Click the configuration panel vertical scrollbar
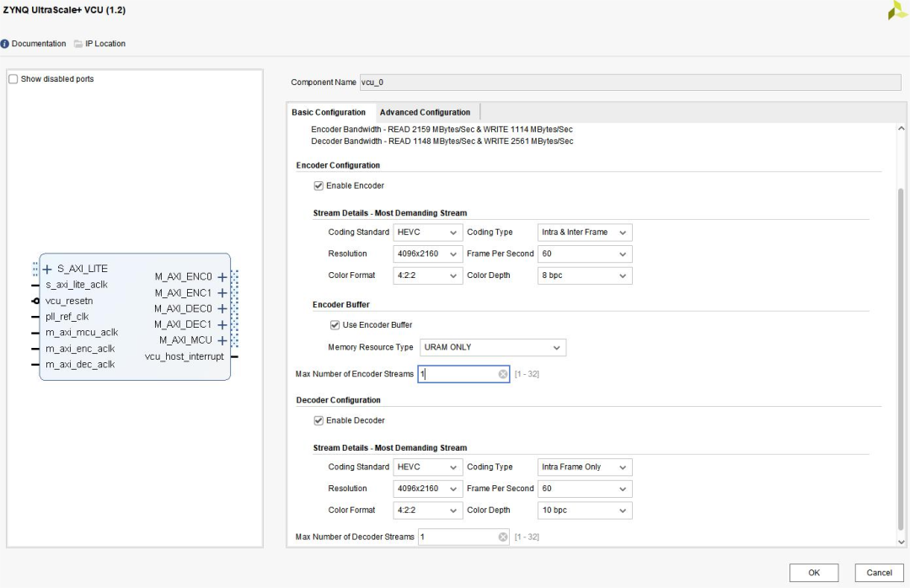Viewport: 910px width, 588px height. tap(901, 358)
